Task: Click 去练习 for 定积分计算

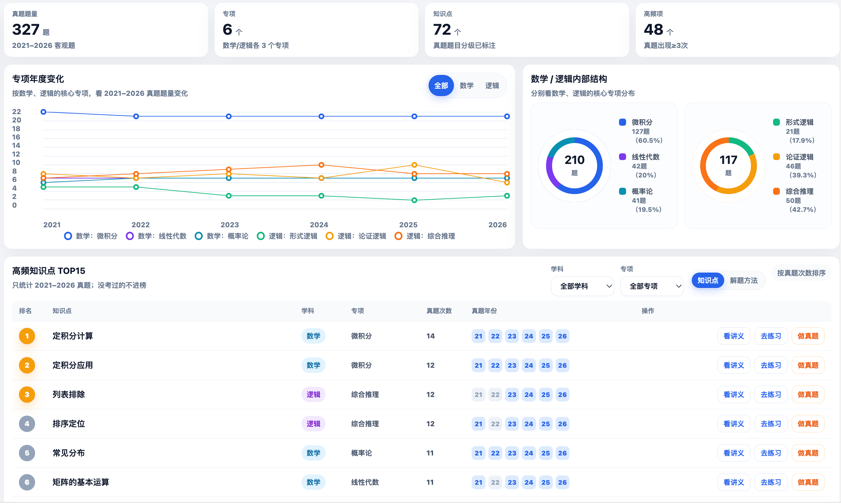Action: tap(771, 336)
